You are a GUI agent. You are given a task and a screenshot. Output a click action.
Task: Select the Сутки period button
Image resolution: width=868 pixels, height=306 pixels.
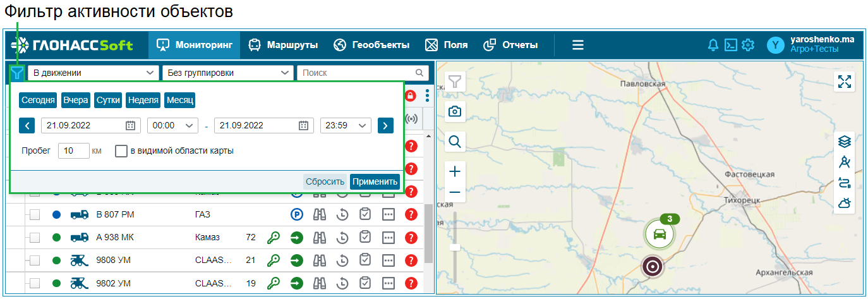[108, 101]
